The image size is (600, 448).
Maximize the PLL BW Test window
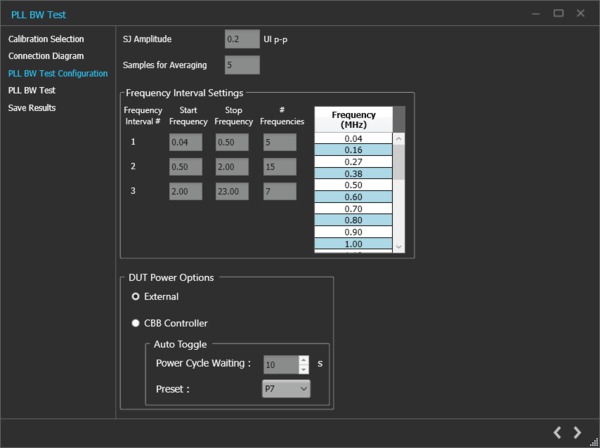click(x=558, y=13)
